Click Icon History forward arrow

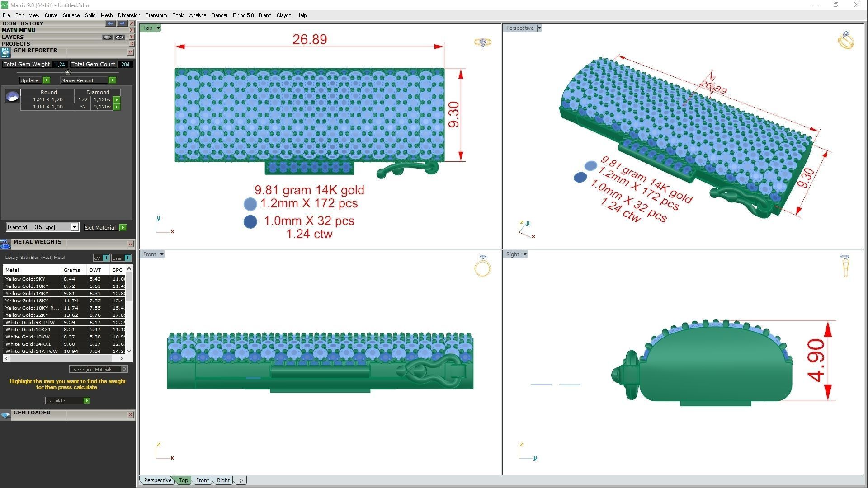pos(122,23)
